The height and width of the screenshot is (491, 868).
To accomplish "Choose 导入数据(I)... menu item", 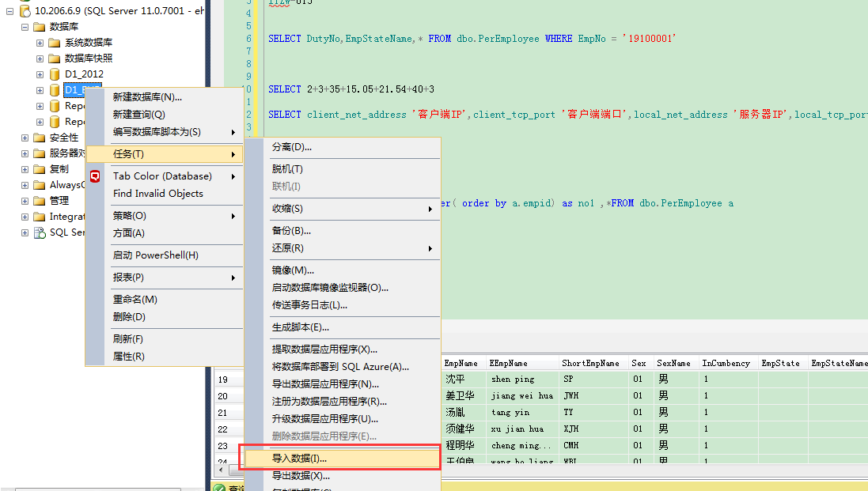I will point(342,459).
